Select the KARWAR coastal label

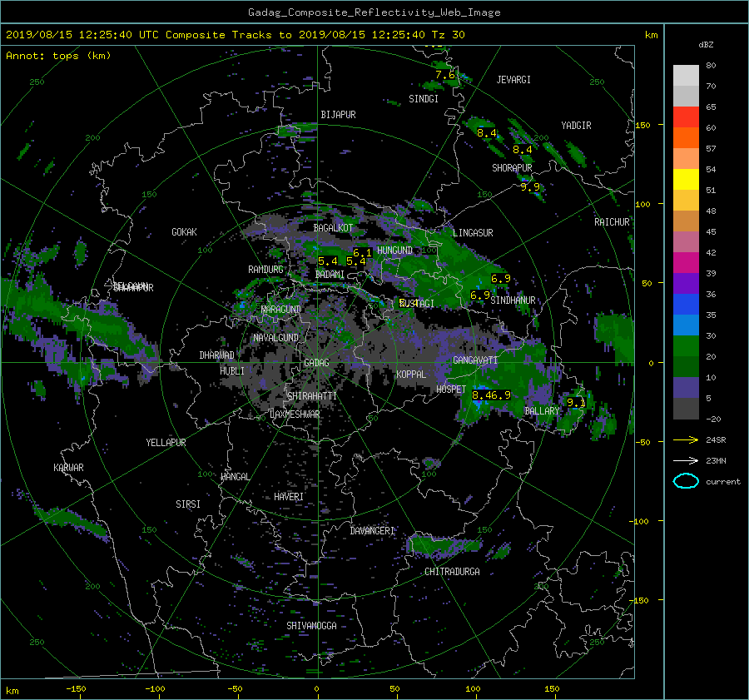click(x=68, y=468)
